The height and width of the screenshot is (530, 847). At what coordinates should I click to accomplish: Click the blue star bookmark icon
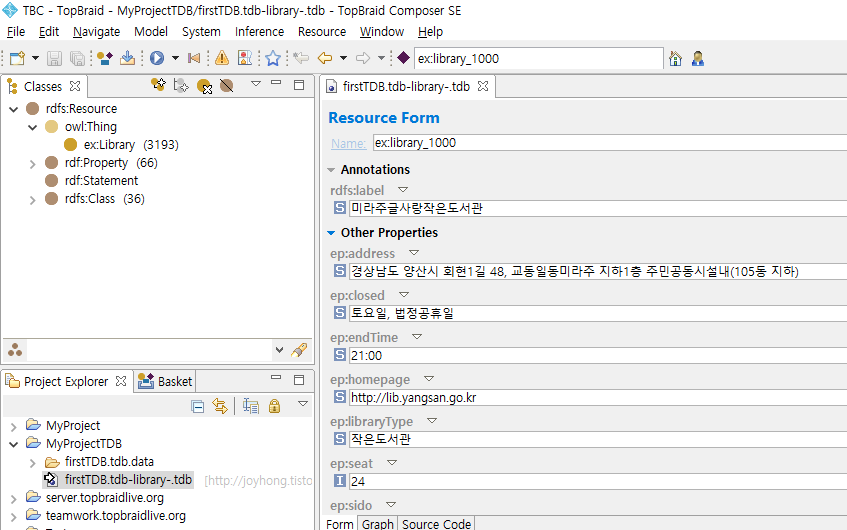coord(273,58)
